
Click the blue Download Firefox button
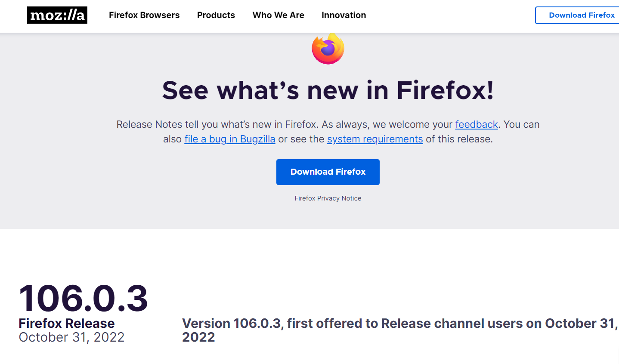(328, 172)
